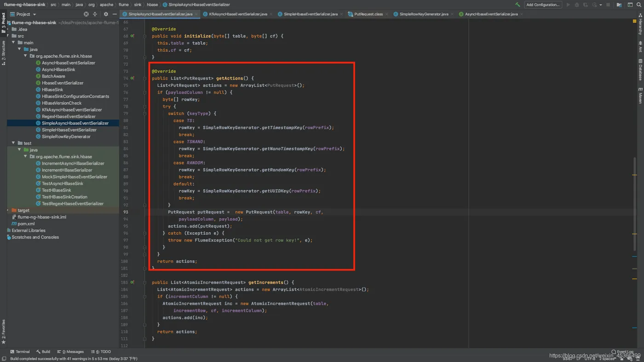The image size is (644, 362).
Task: Open the profiler run dropdown arrow
Action: tap(601, 5)
